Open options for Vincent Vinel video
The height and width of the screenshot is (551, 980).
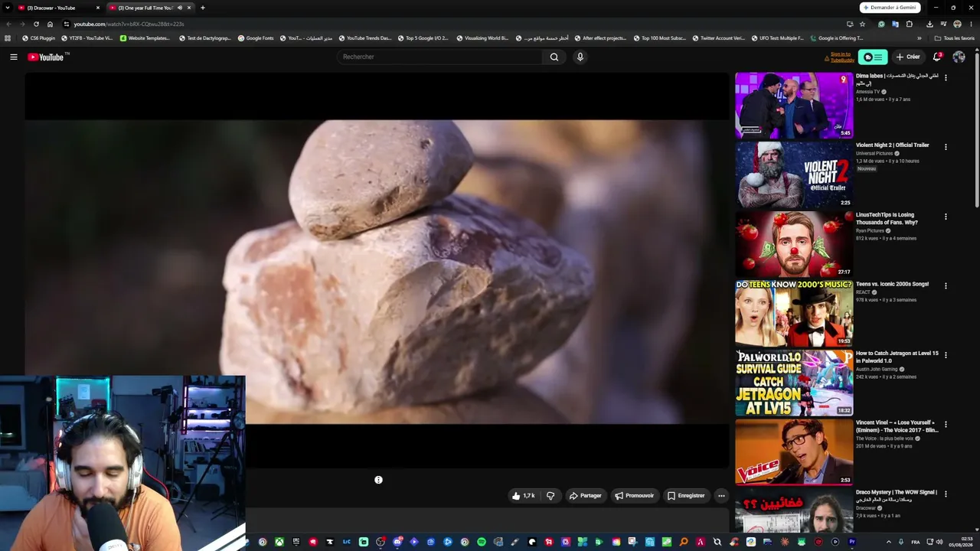[x=946, y=425]
